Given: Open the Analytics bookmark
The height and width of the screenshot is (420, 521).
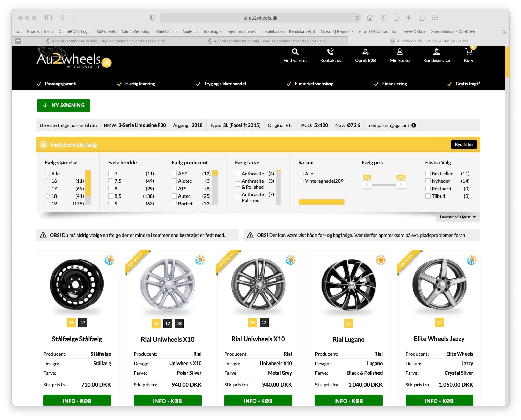Looking at the screenshot, I should click(190, 31).
